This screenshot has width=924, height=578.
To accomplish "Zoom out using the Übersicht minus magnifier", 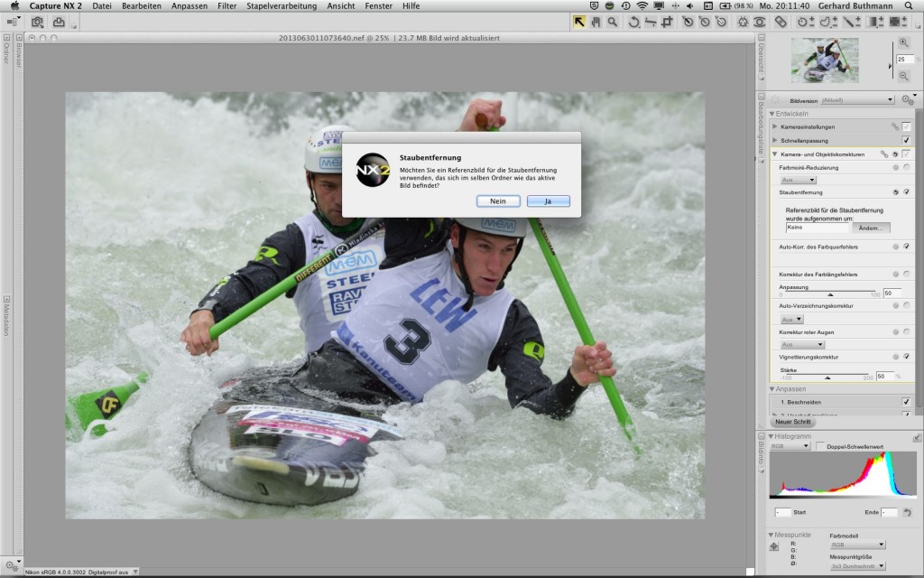I will point(903,76).
